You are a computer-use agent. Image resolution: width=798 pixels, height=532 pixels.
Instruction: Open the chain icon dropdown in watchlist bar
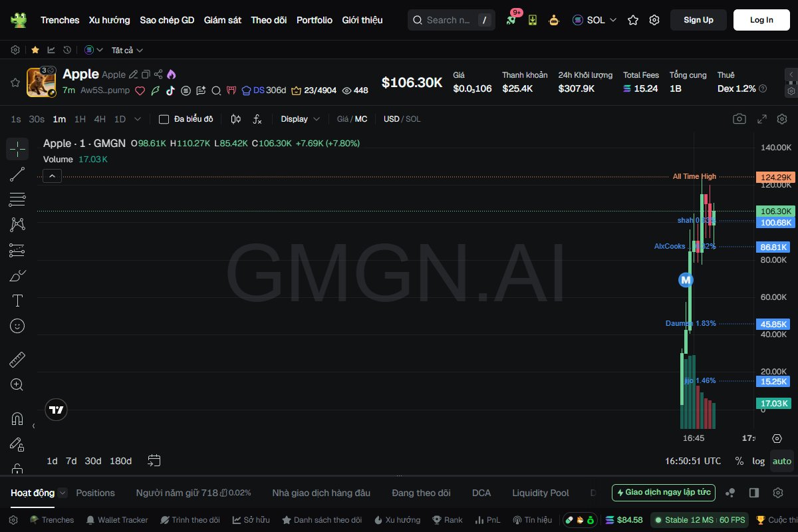tap(94, 50)
